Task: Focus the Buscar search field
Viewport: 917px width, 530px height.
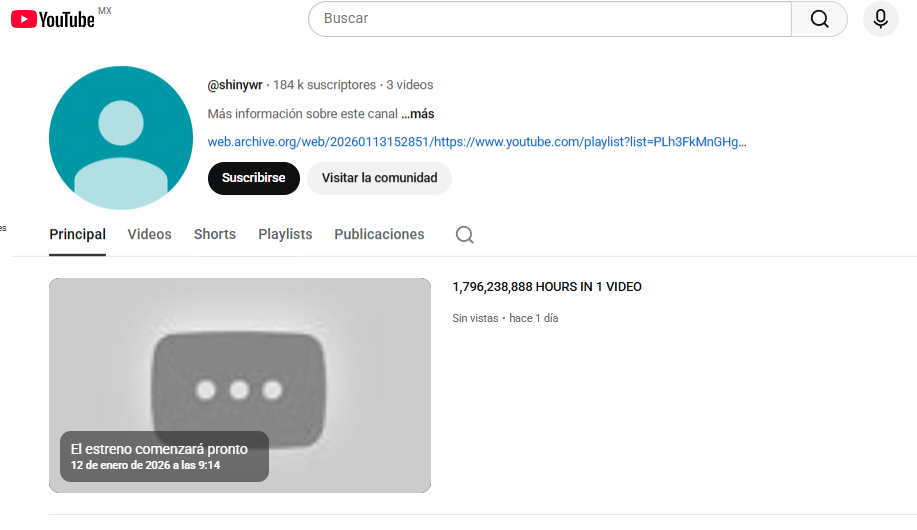Action: (550, 19)
